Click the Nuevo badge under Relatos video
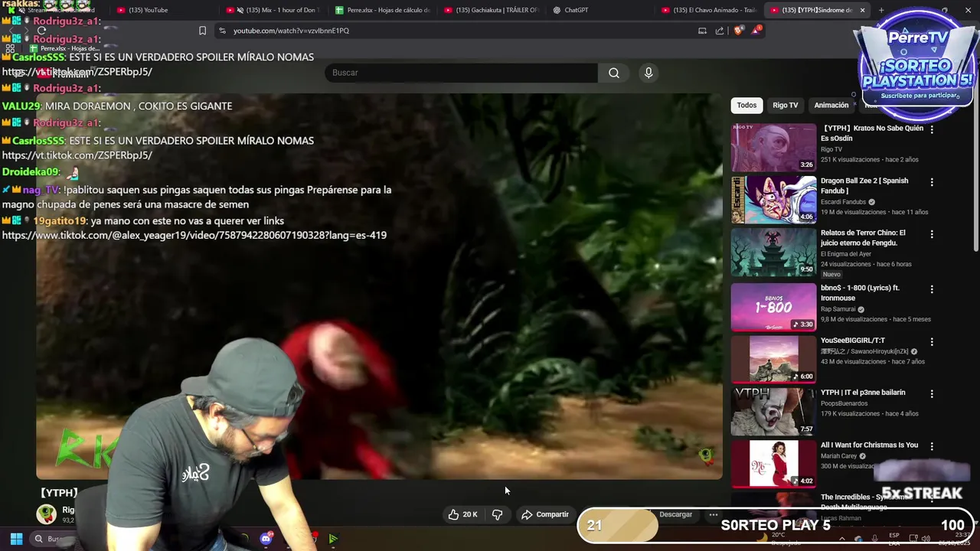 [x=831, y=274]
